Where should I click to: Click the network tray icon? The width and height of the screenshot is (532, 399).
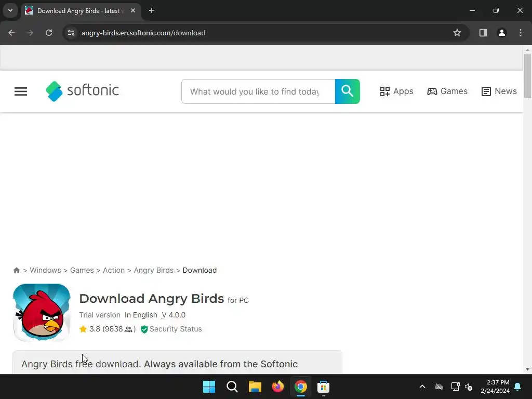(455, 387)
